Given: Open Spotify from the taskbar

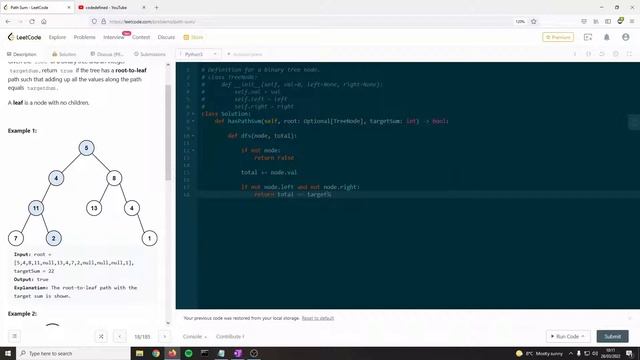Looking at the screenshot, I should (x=188, y=353).
